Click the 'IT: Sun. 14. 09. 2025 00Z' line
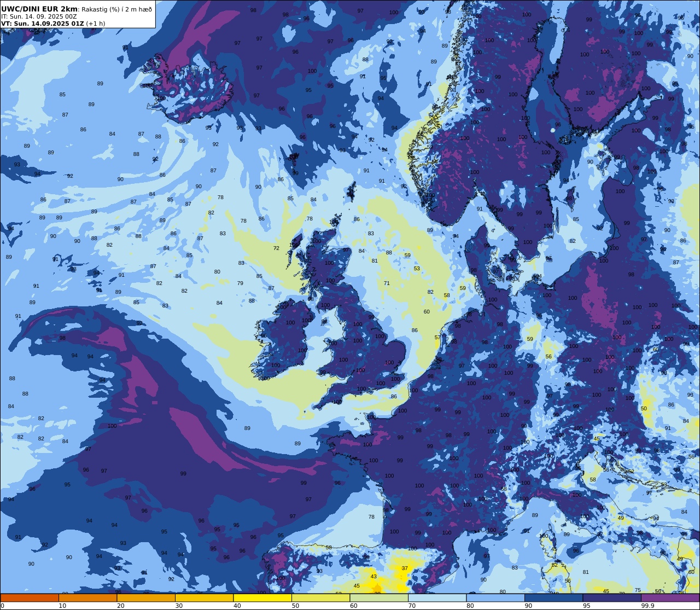The width and height of the screenshot is (700, 610). click(39, 16)
